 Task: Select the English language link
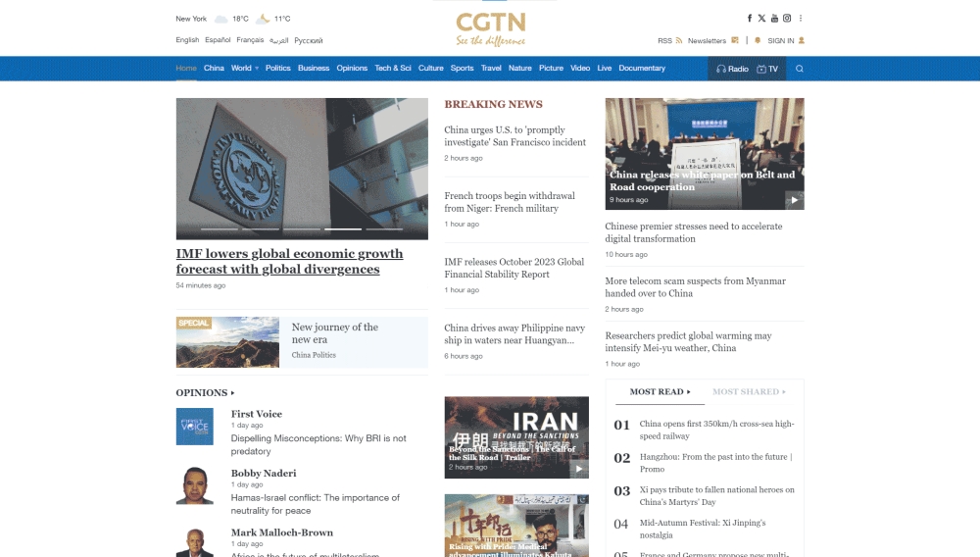point(187,40)
